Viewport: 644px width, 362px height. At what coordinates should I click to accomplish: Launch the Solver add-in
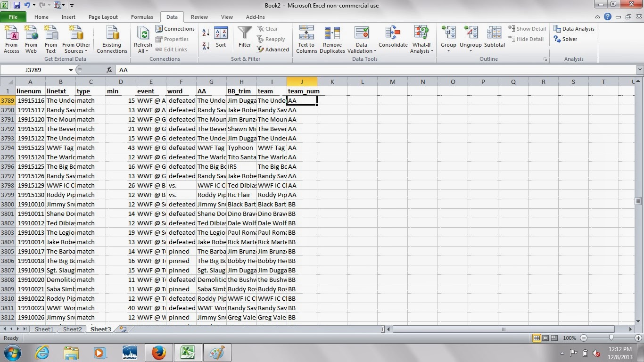pyautogui.click(x=565, y=39)
